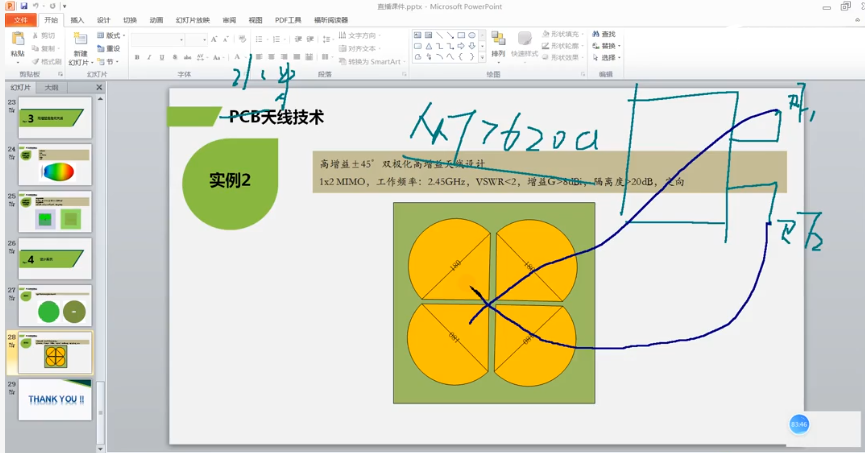The image size is (865, 453).
Task: Toggle Justify text alignment
Action: pyautogui.click(x=297, y=57)
